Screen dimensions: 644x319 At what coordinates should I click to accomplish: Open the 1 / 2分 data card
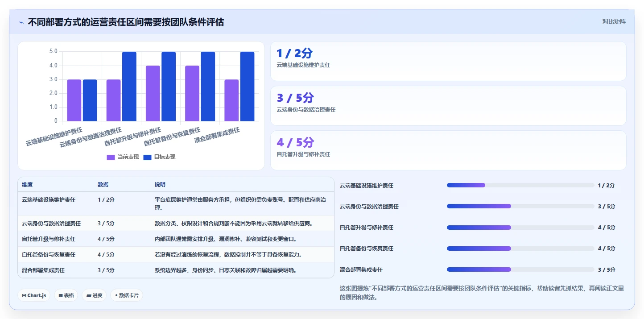448,61
